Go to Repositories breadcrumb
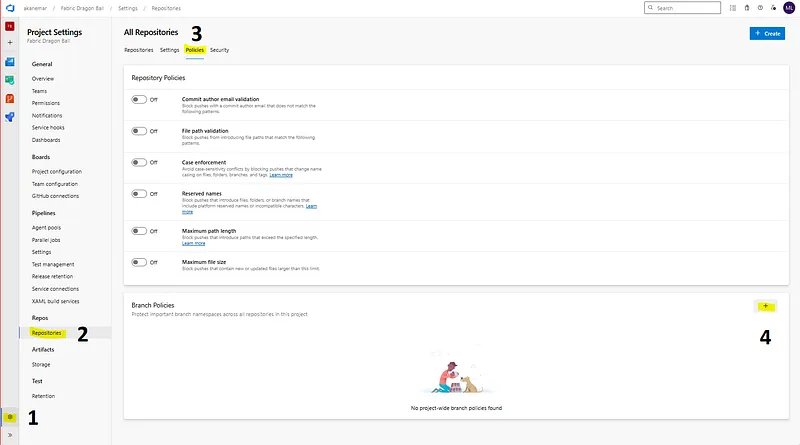 pos(166,8)
